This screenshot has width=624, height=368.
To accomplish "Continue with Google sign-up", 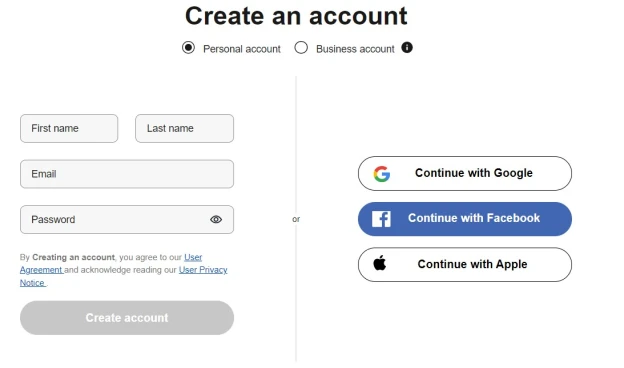I will pyautogui.click(x=465, y=173).
